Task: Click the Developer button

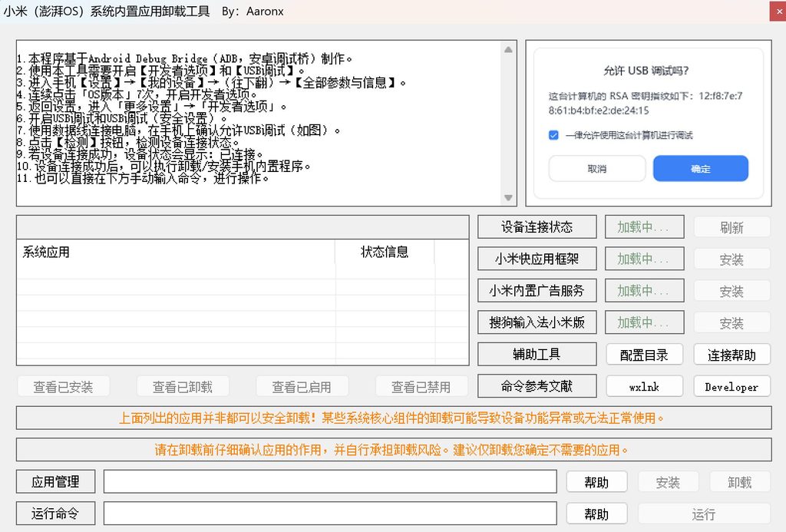Action: coord(732,387)
